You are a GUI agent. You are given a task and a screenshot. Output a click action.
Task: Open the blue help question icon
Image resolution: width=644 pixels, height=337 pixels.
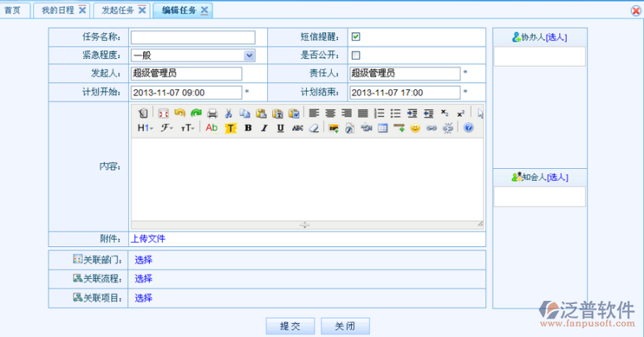click(x=469, y=128)
